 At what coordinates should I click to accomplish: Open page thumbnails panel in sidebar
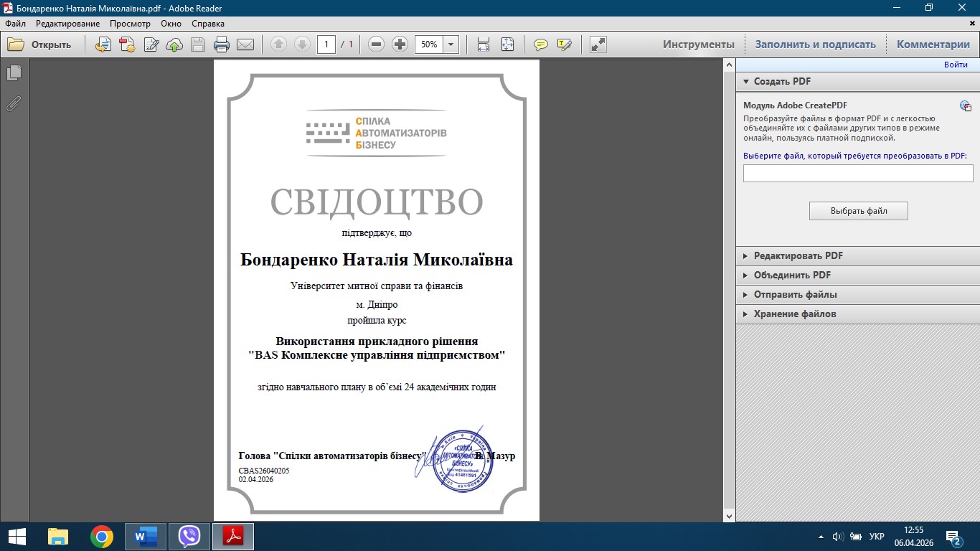click(x=14, y=72)
